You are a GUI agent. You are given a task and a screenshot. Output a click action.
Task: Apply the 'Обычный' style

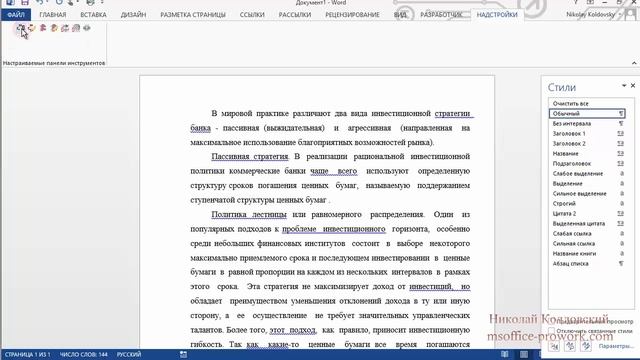coord(587,113)
